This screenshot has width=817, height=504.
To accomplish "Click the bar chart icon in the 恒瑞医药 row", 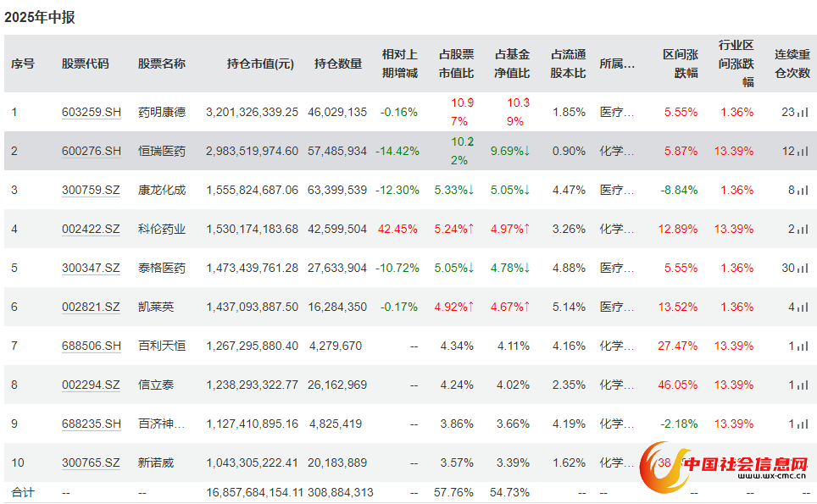I will click(x=803, y=151).
